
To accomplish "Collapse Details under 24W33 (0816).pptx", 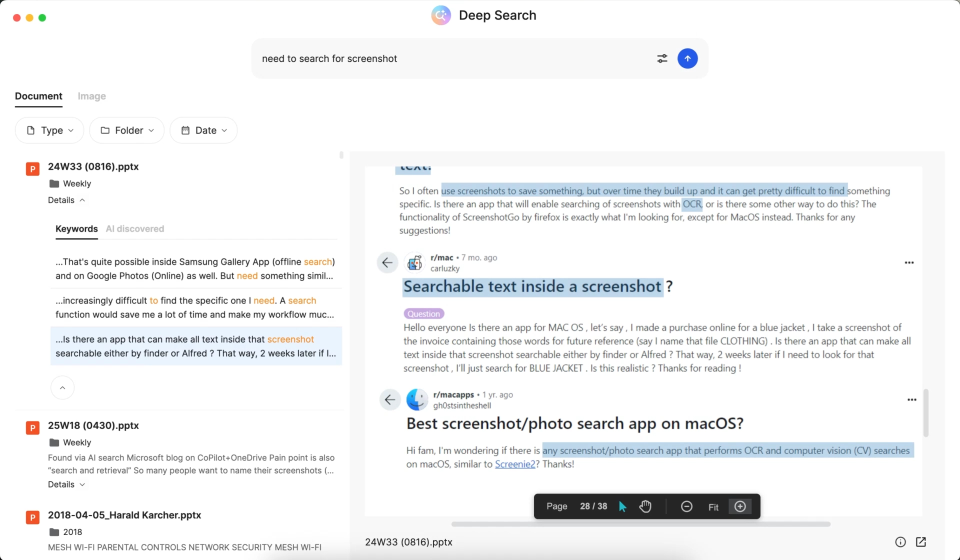I will 66,200.
